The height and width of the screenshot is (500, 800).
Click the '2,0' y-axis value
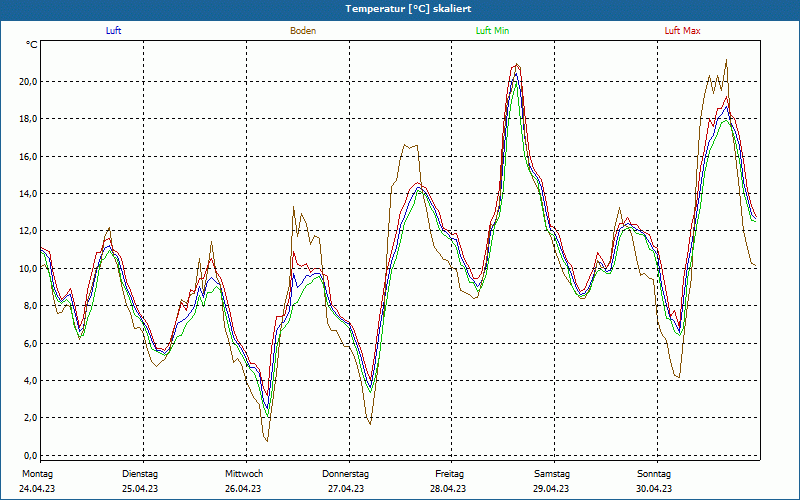[x=30, y=418]
